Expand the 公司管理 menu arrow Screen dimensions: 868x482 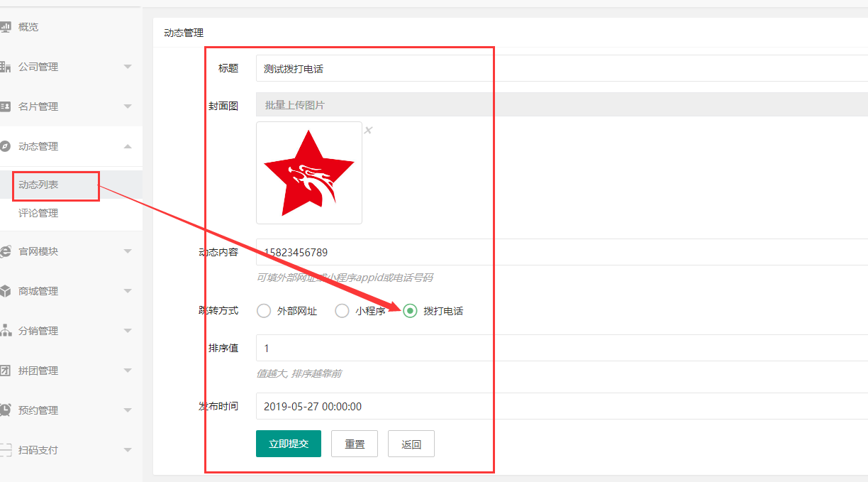pos(128,67)
